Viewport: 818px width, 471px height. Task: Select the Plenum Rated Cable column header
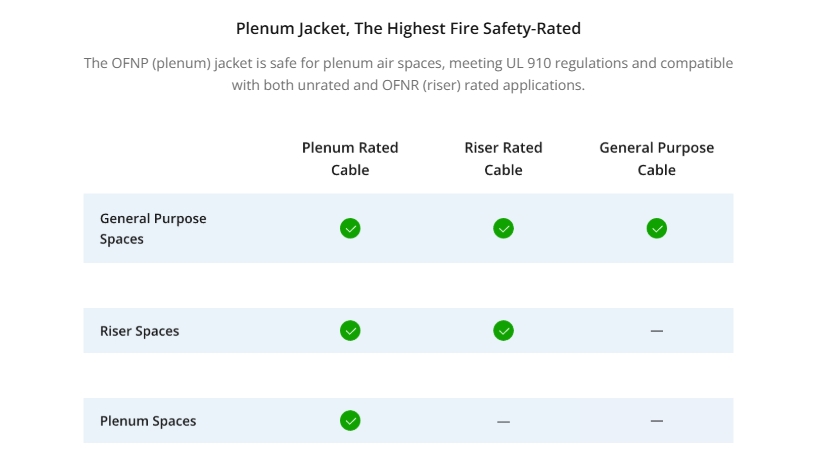click(350, 159)
